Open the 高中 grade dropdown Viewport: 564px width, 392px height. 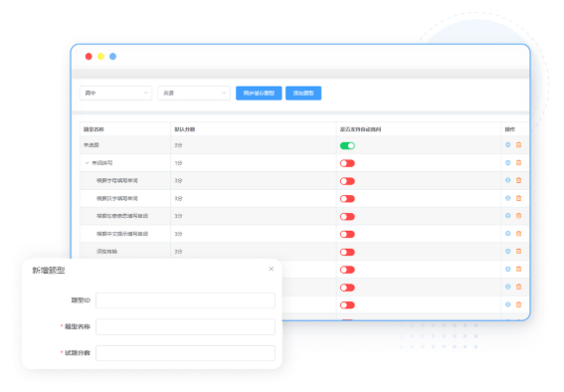pyautogui.click(x=115, y=93)
